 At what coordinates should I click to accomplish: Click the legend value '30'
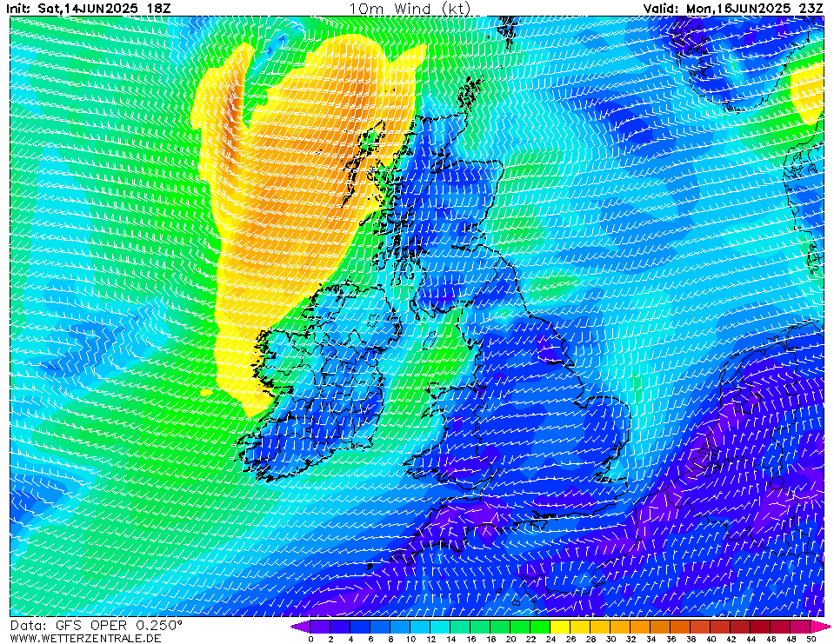coord(611,639)
